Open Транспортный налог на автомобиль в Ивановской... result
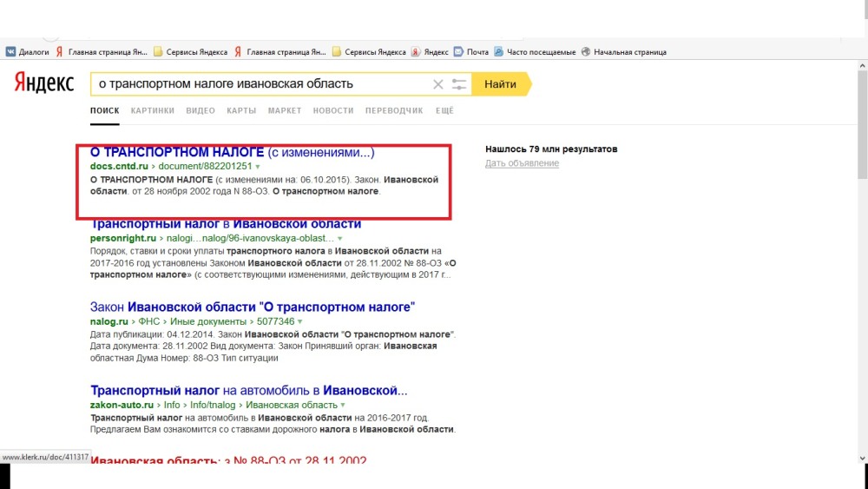The width and height of the screenshot is (868, 489). point(248,391)
